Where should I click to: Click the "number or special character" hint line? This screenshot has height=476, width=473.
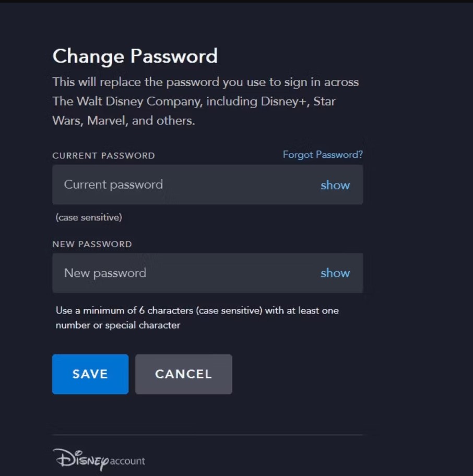click(117, 325)
